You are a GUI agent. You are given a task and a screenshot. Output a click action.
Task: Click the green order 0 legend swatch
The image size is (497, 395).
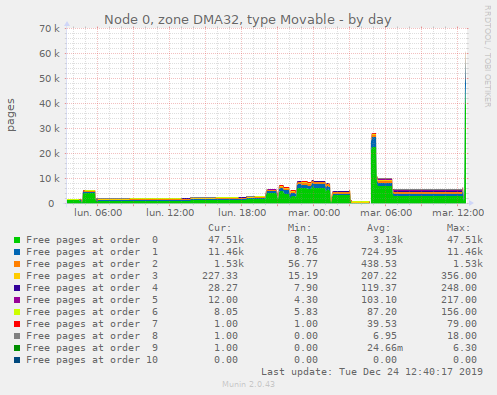pos(17,240)
